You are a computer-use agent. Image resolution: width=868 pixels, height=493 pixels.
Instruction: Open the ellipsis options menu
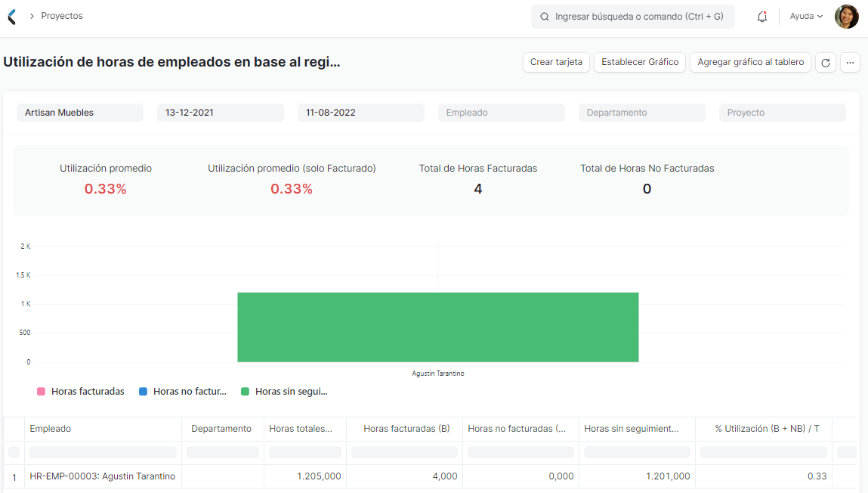point(851,62)
